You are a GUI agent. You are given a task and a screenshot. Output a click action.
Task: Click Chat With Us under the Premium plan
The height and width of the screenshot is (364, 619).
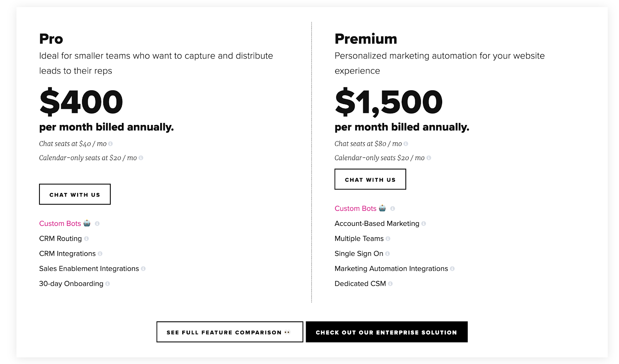[x=370, y=179]
